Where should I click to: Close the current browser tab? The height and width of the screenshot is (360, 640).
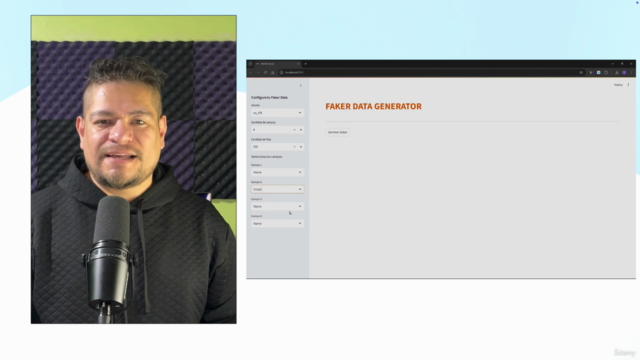tap(298, 64)
